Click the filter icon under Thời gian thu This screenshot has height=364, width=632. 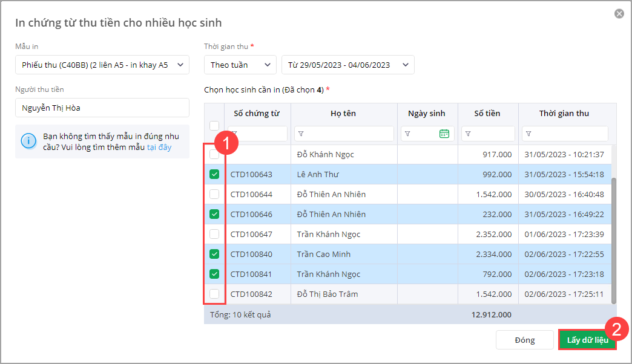(528, 134)
